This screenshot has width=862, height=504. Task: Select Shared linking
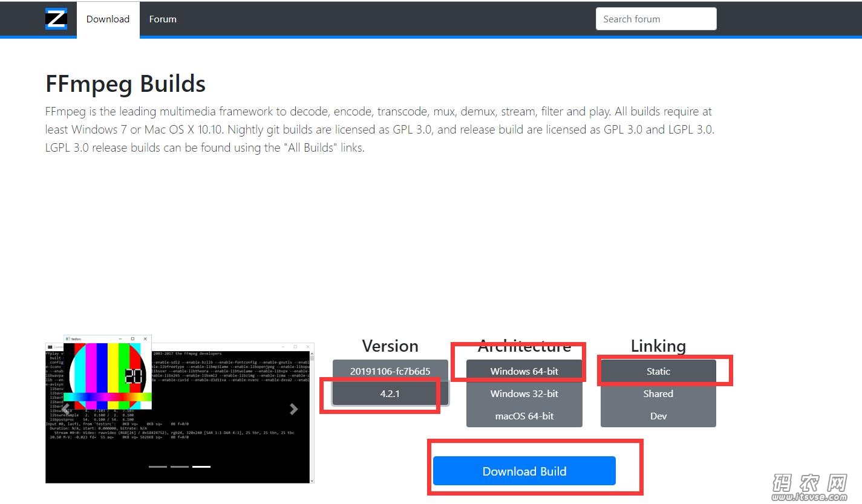tap(658, 393)
